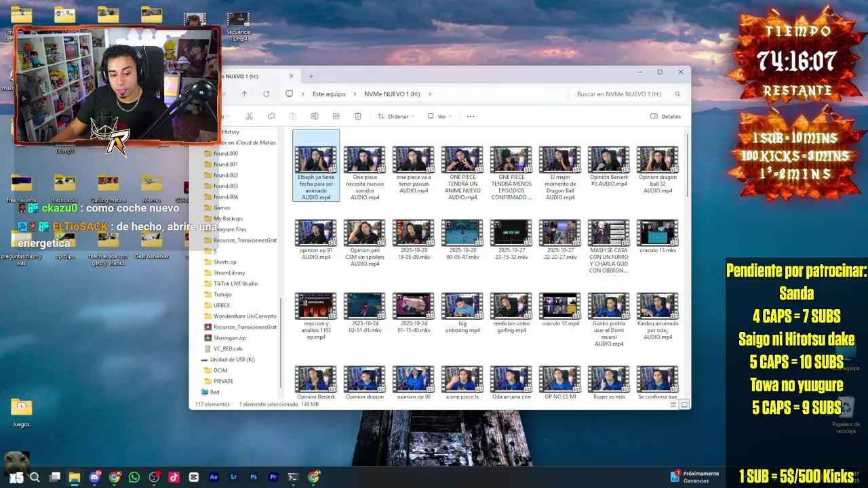Open the Ordenar sort dropdown
The height and width of the screenshot is (488, 868).
tap(395, 117)
